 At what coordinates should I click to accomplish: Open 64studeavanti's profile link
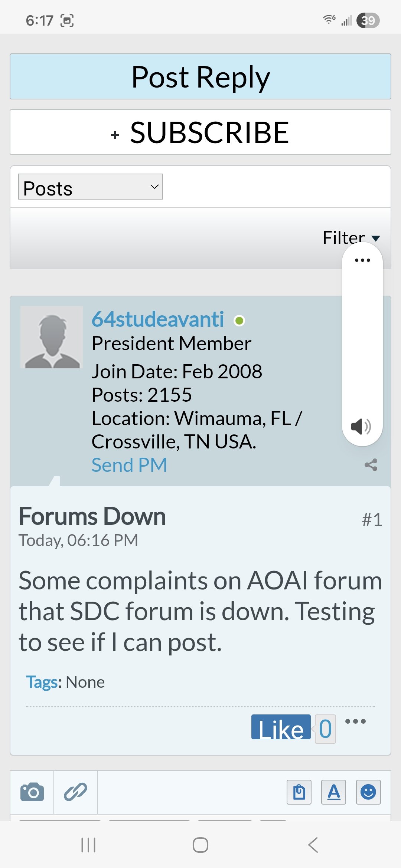click(158, 319)
